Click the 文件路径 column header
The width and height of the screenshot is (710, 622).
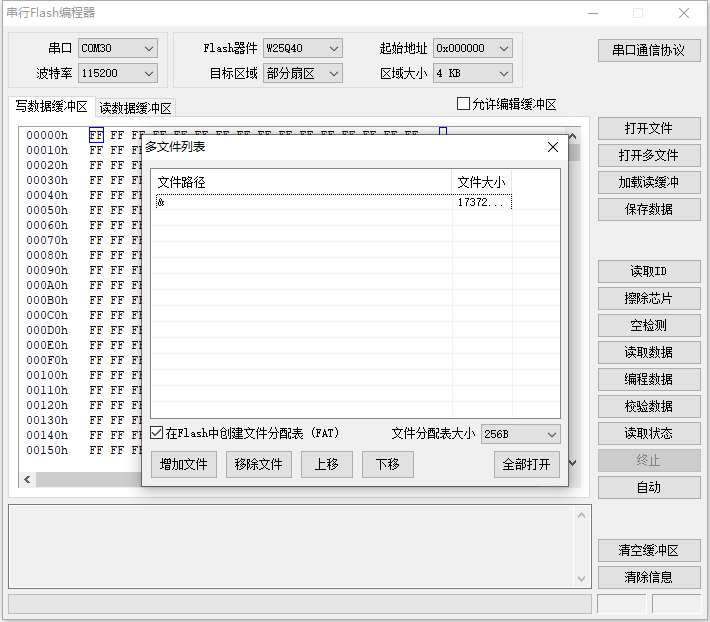tap(300, 182)
